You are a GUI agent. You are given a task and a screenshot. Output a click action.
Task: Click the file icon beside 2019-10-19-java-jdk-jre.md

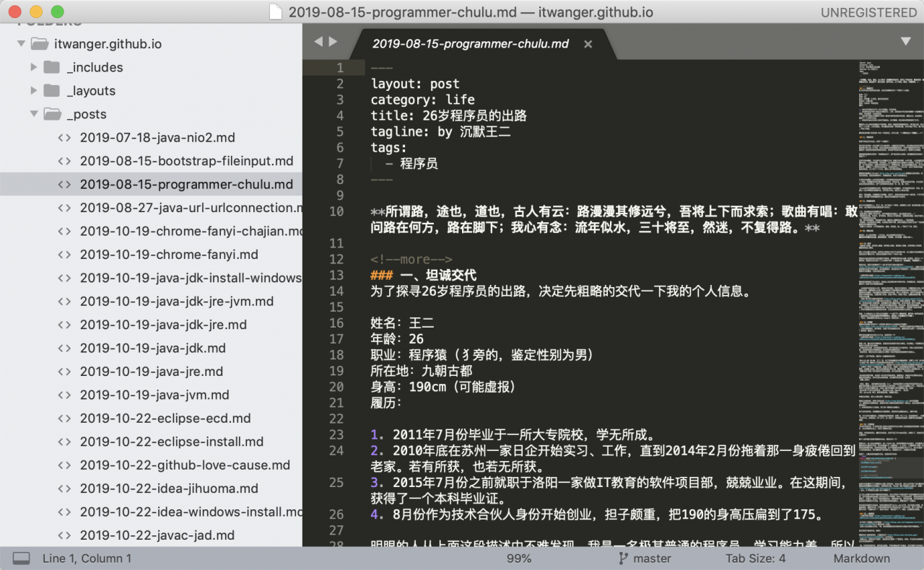[x=65, y=325]
